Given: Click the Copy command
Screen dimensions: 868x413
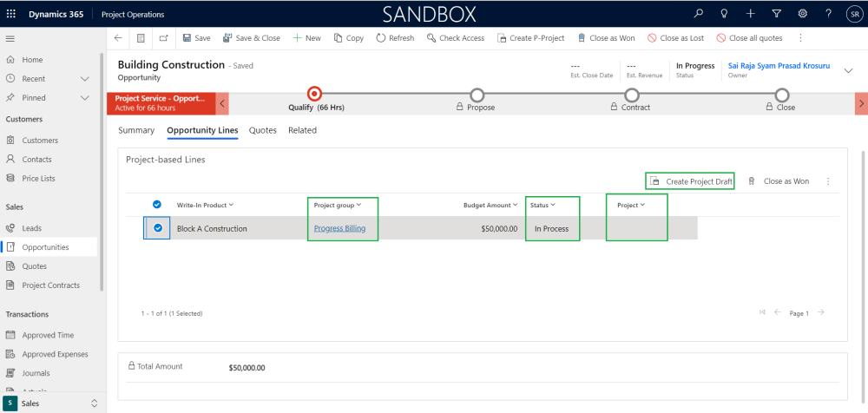Looking at the screenshot, I should coord(349,38).
